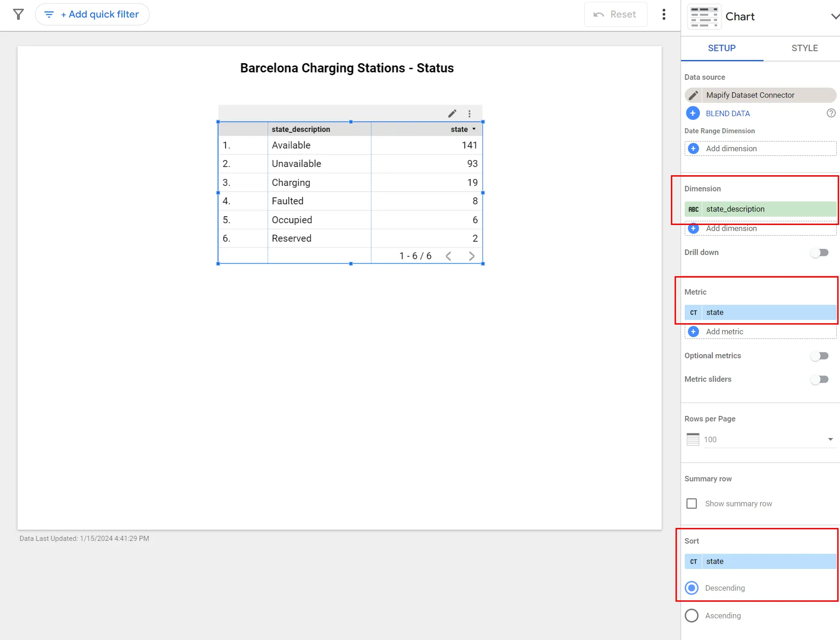Screen dimensions: 840x640
Task: Open the table's three-dot options menu
Action: pyautogui.click(x=470, y=113)
